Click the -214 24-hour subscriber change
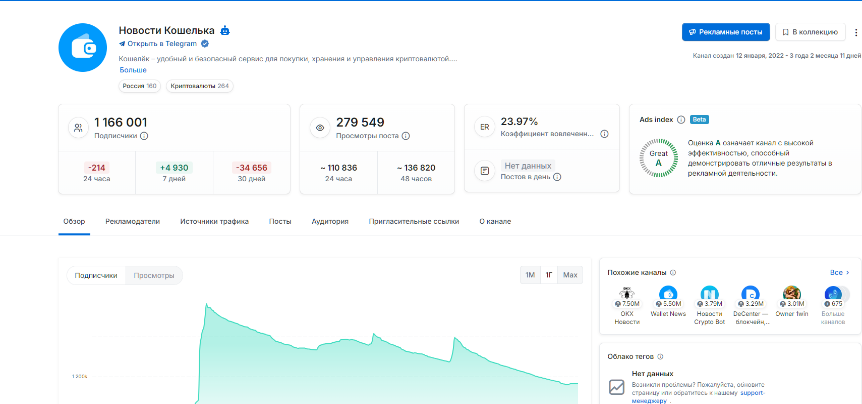Viewport: 862px width, 404px height. (97, 168)
